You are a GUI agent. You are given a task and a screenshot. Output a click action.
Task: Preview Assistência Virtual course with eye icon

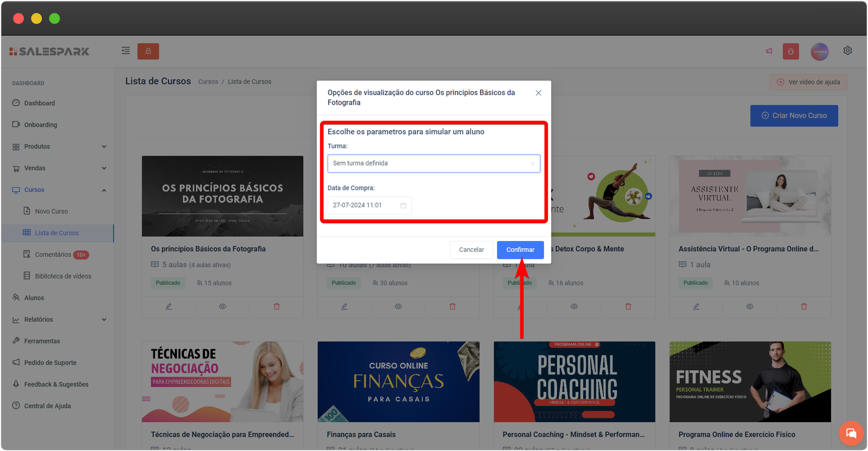[x=750, y=307]
